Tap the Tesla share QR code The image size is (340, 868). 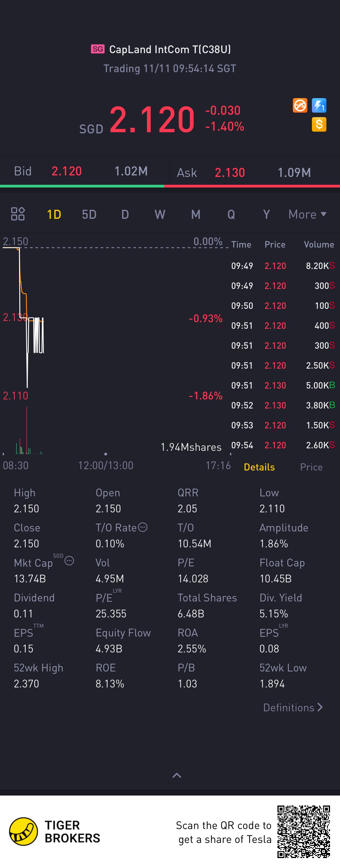303,831
